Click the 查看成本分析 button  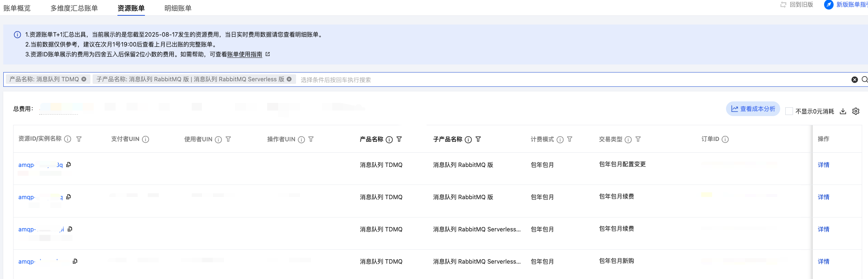click(x=753, y=109)
